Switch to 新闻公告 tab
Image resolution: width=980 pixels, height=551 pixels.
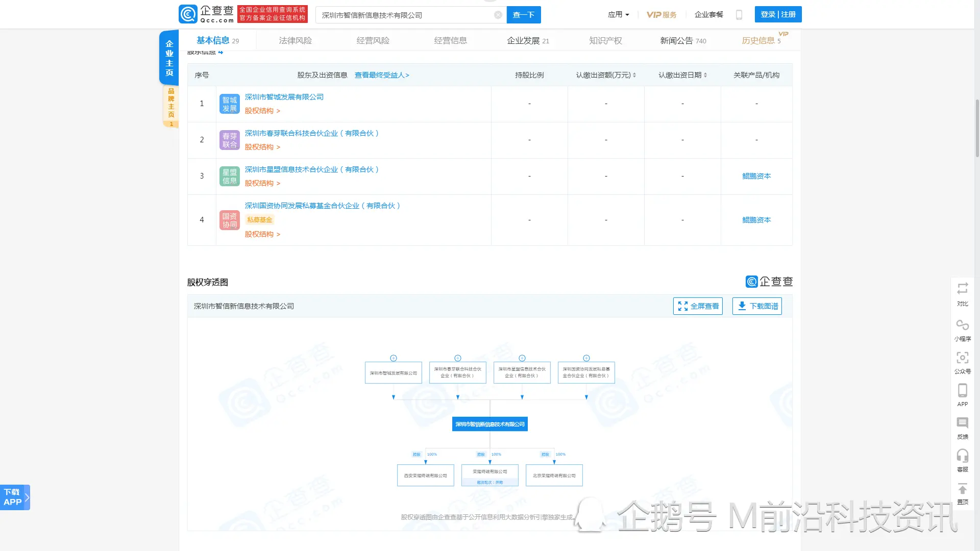pos(683,41)
